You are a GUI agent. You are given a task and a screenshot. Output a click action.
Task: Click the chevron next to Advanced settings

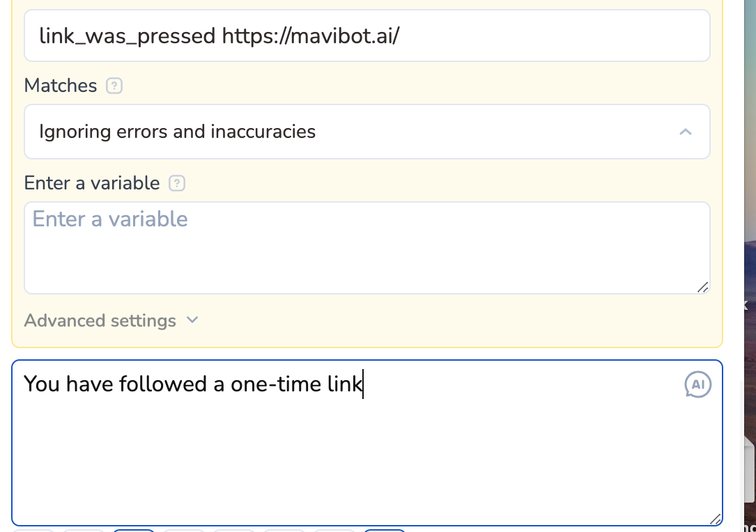(x=192, y=320)
